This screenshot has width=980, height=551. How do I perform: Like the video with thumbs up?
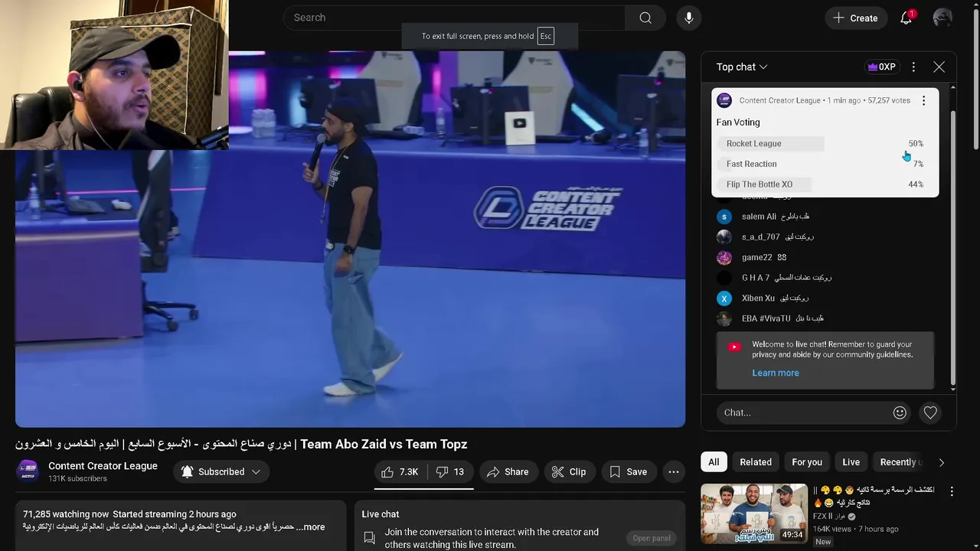[x=400, y=472]
